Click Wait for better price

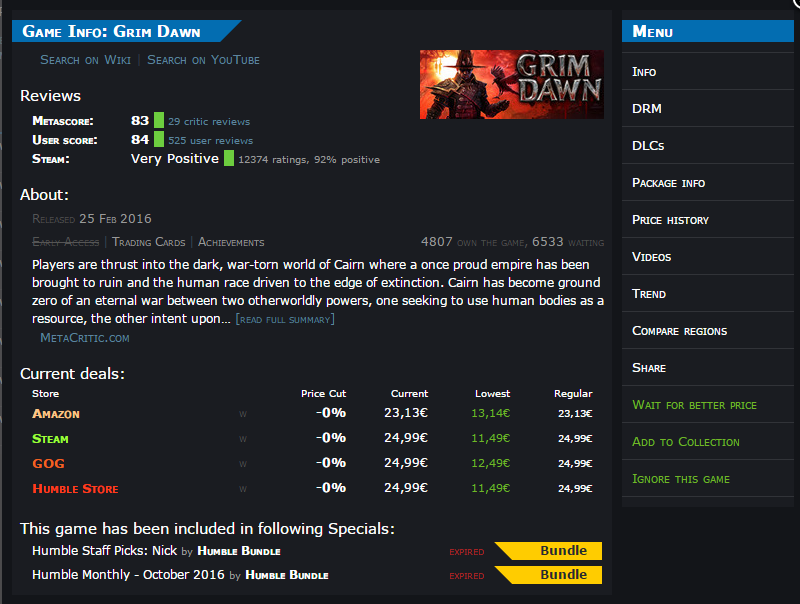(694, 405)
